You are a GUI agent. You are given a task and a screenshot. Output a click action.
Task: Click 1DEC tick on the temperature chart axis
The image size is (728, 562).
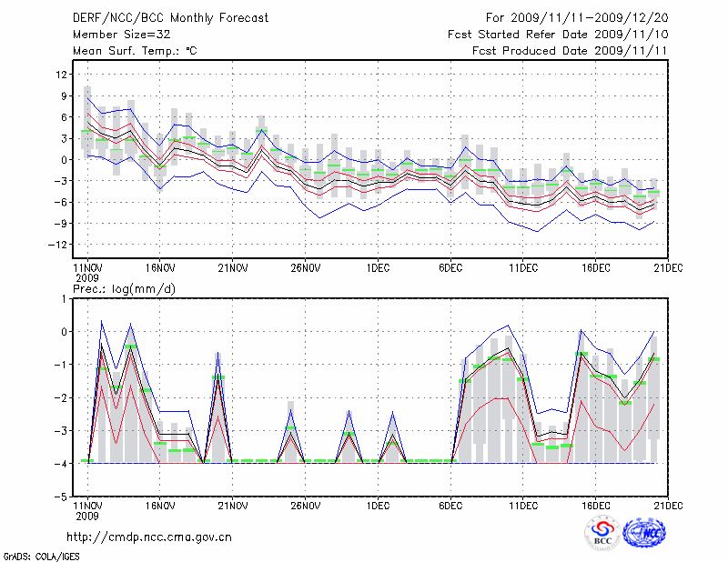click(x=378, y=268)
